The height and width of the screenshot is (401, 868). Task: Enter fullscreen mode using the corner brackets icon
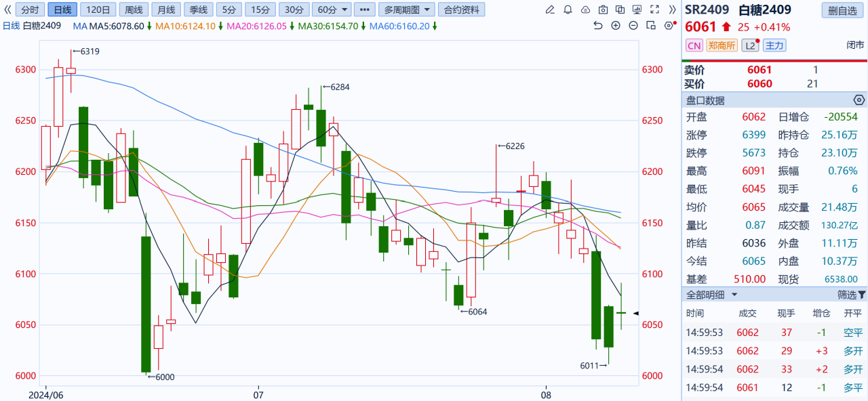pos(654,9)
